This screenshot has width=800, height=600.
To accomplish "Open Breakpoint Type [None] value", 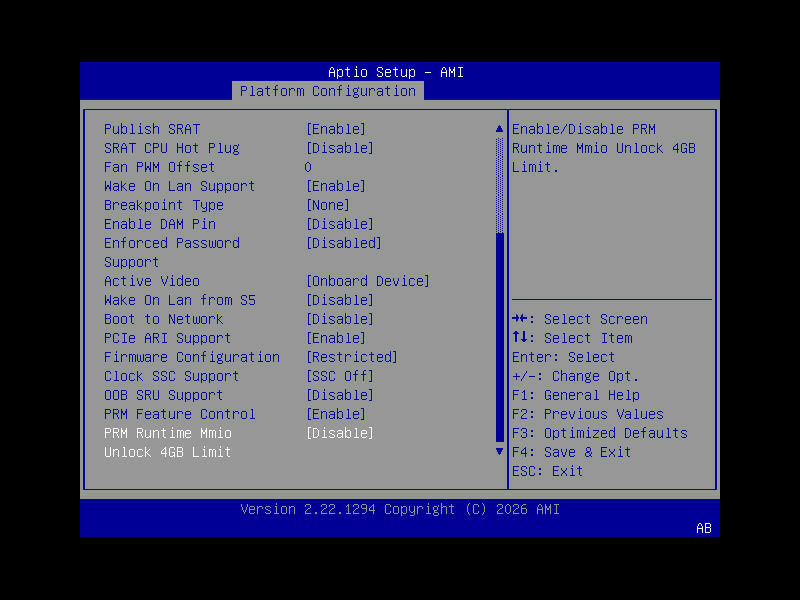I will 328,205.
